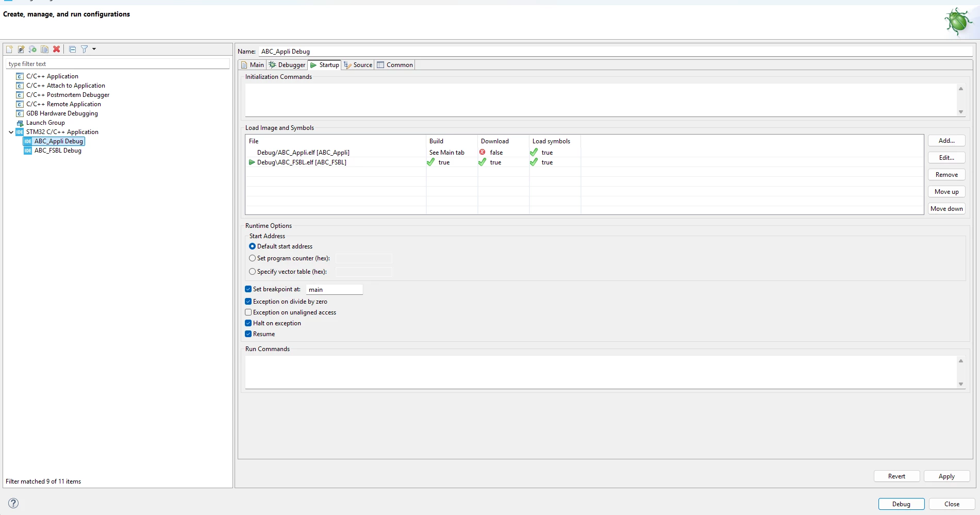Image resolution: width=980 pixels, height=515 pixels.
Task: Toggle Halt on exception checkbox
Action: 248,323
